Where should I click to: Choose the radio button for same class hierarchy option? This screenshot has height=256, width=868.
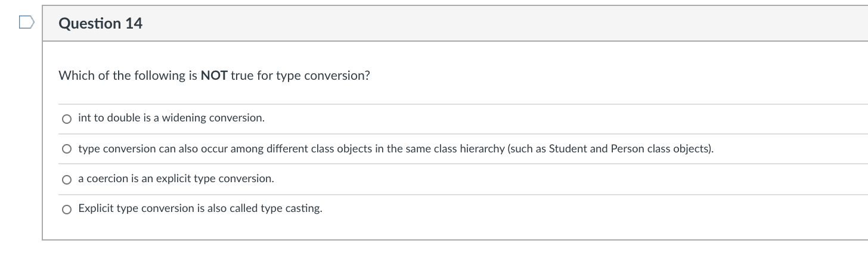(67, 149)
